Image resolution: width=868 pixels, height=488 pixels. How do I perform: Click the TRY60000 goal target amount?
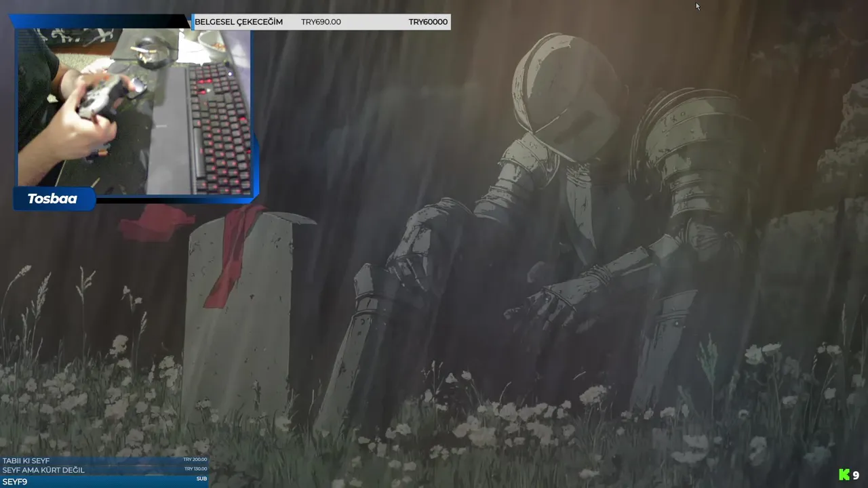click(x=428, y=22)
